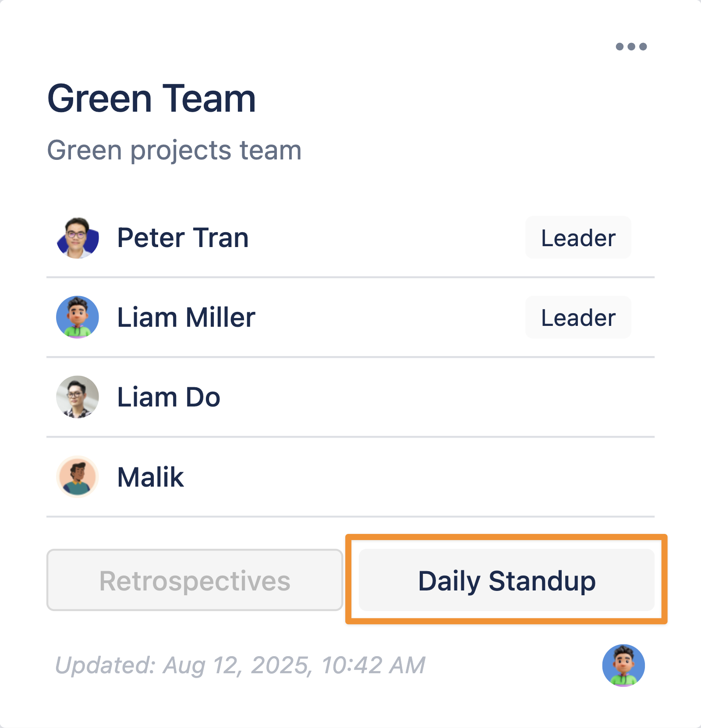The image size is (701, 728).
Task: Click the Green projects team description
Action: pyautogui.click(x=174, y=150)
